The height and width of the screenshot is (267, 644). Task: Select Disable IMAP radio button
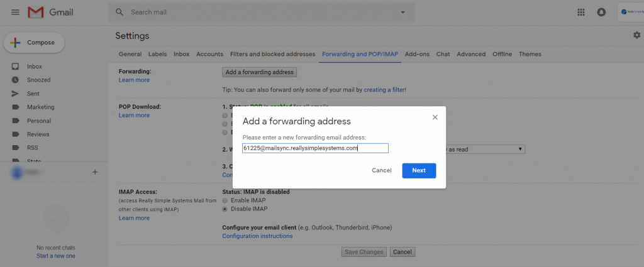click(x=225, y=209)
